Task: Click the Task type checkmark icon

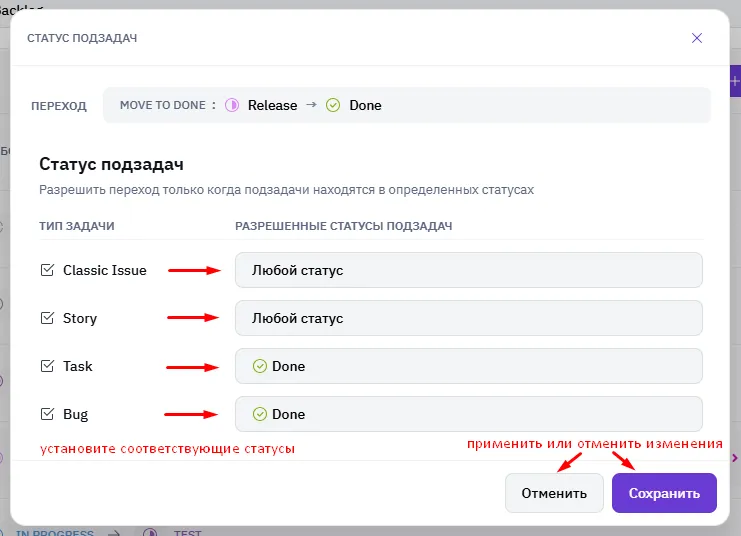Action: [47, 366]
